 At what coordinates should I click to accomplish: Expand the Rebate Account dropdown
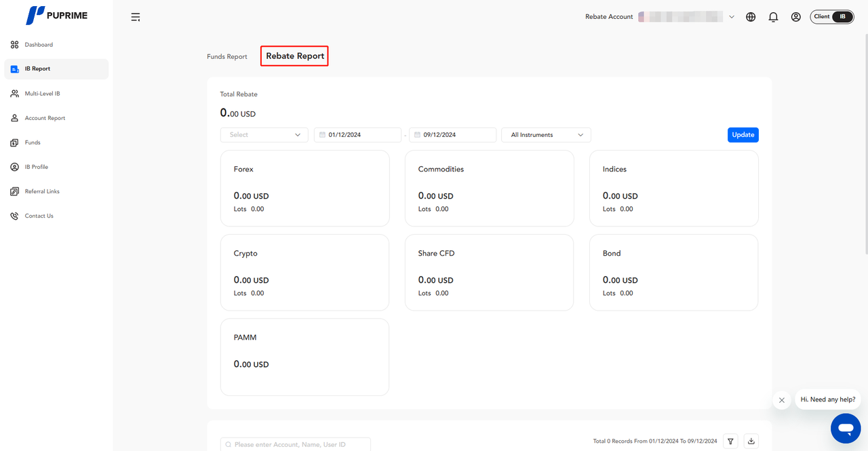pyautogui.click(x=731, y=17)
